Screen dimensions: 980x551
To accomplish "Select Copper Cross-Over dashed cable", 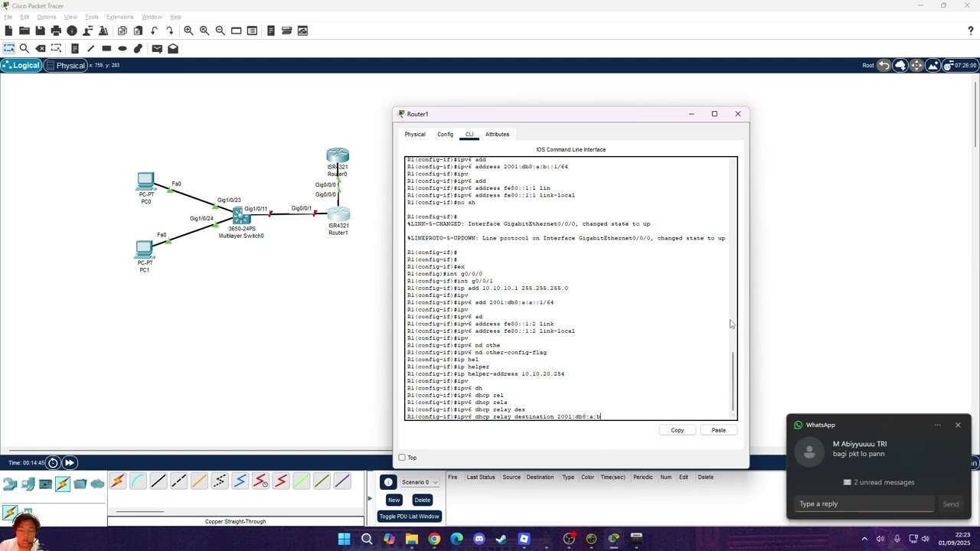I will click(178, 481).
